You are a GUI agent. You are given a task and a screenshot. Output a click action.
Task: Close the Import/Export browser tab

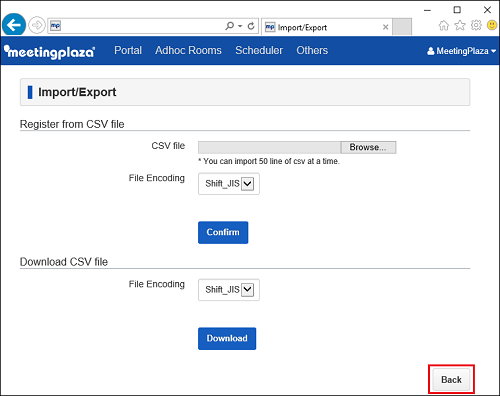point(385,27)
